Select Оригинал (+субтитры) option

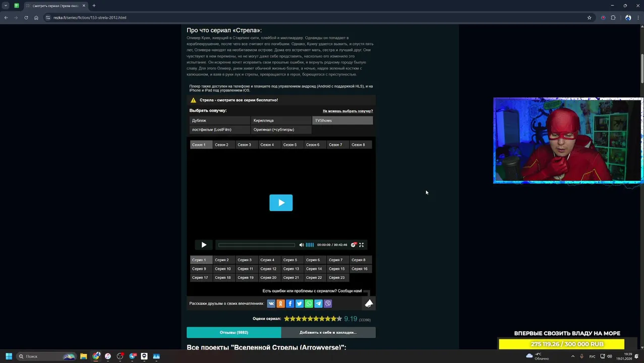281,130
